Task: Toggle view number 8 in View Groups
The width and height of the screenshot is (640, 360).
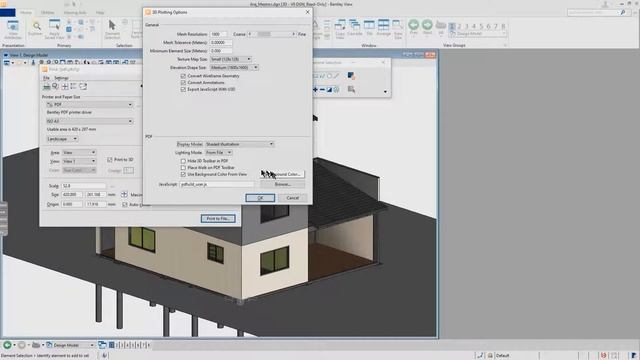Action: 503,26
